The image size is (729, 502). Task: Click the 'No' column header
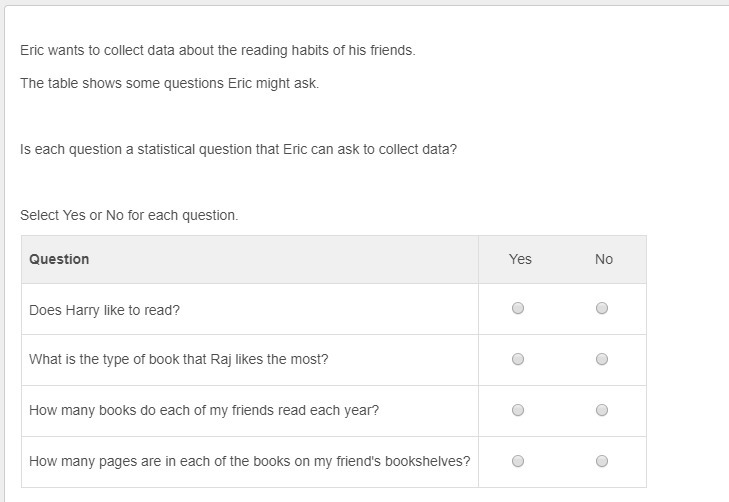point(604,259)
